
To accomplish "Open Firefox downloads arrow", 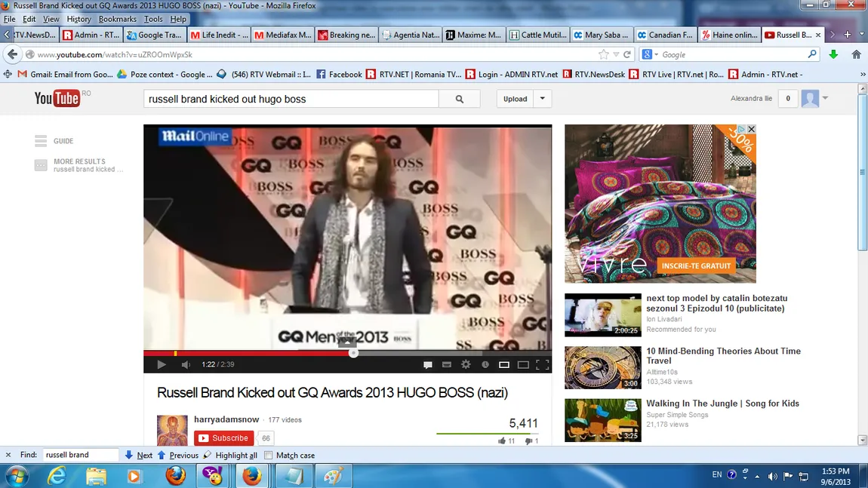I will click(833, 54).
